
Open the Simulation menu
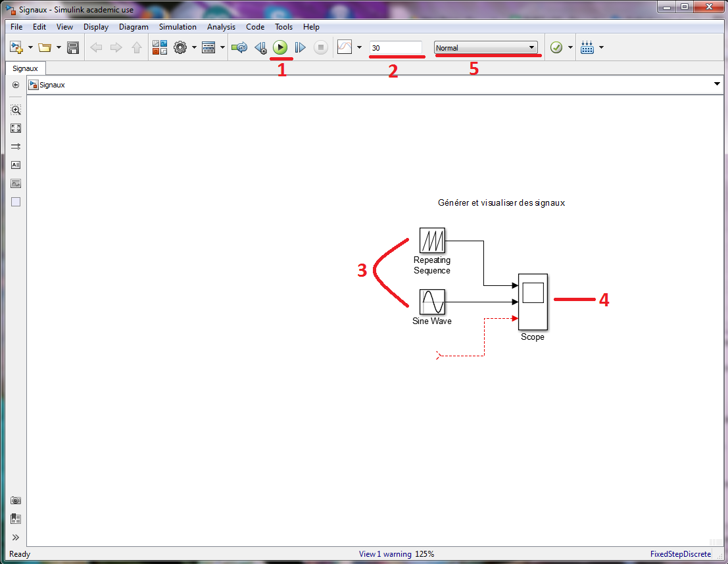point(178,27)
